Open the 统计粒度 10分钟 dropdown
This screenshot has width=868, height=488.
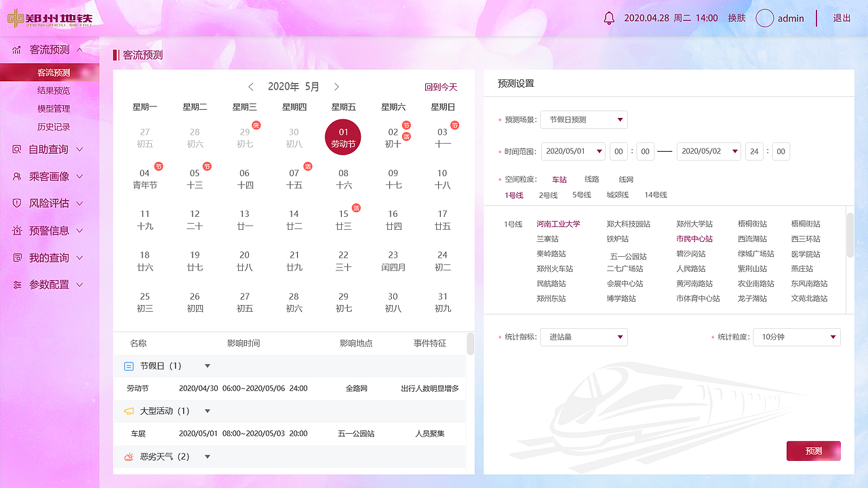[x=797, y=337]
